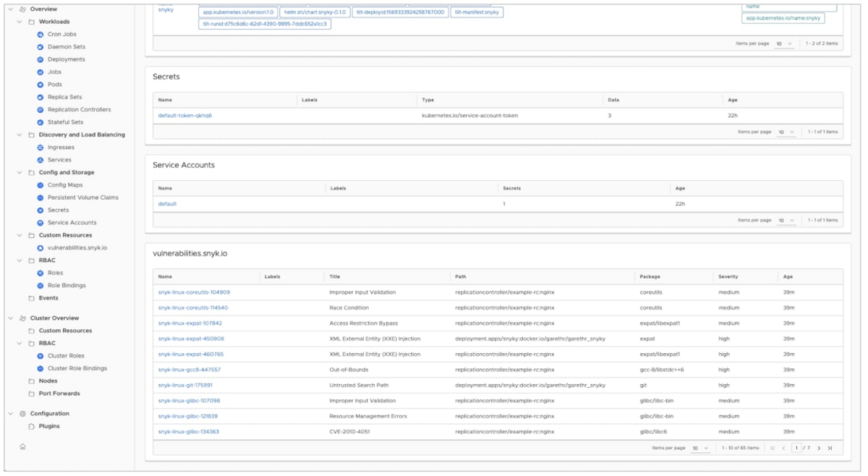This screenshot has width=868, height=476.
Task: Open items per page dropdown in Service Accounts
Action: [786, 221]
